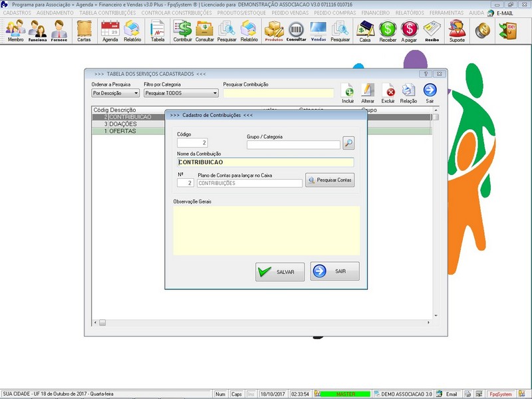Click the Caps indicator in status bar
Image resolution: width=532 pixels, height=399 pixels.
coord(237,394)
